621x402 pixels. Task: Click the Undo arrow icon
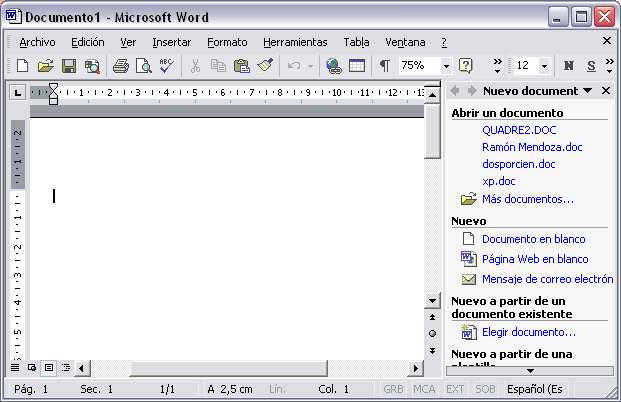pos(293,66)
